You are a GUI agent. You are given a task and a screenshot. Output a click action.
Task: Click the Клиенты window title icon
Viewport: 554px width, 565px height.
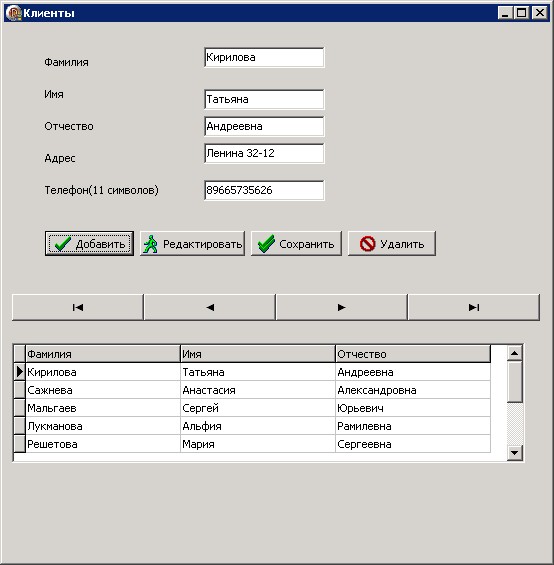pyautogui.click(x=13, y=13)
